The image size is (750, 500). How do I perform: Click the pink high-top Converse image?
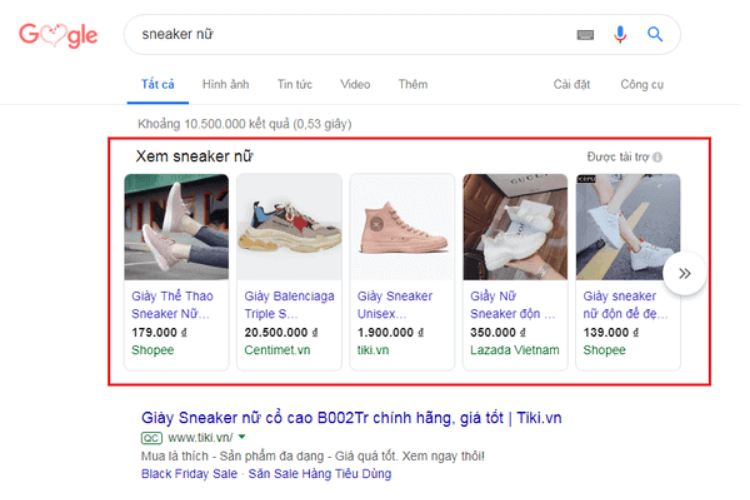(402, 227)
